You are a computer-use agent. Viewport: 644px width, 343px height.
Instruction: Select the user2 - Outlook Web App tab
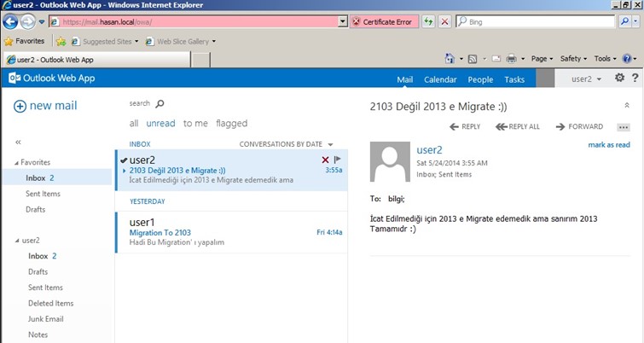97,60
